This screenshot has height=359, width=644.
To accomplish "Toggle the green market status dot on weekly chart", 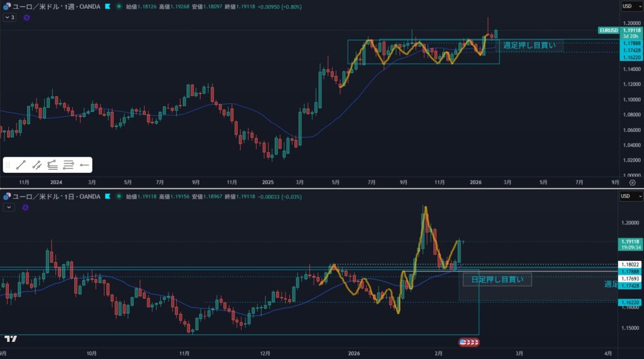I will [119, 6].
